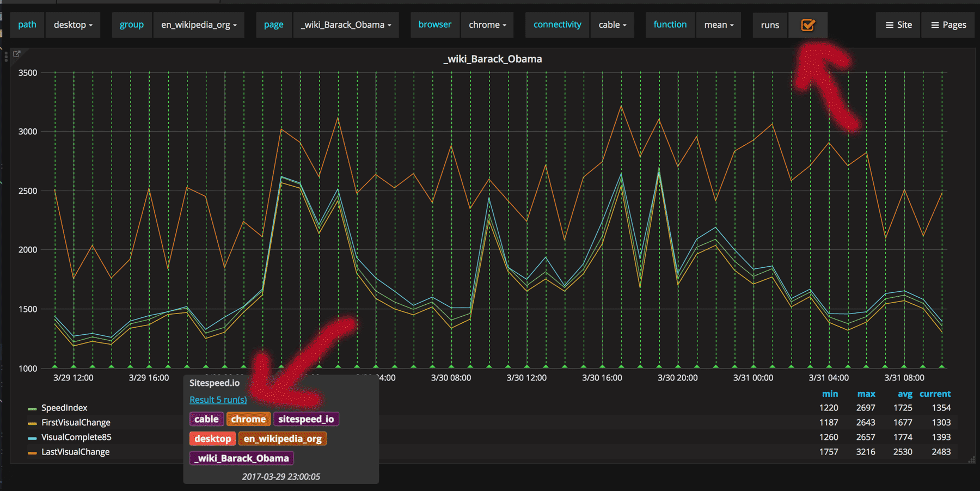The image size is (980, 491).
Task: Click the hamburger icon beside Site
Action: pyautogui.click(x=889, y=25)
